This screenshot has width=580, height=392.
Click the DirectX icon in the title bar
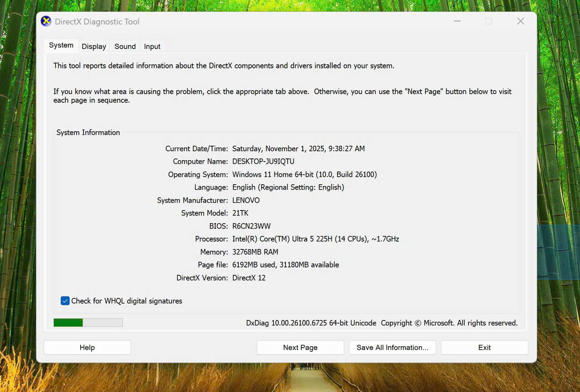point(46,21)
